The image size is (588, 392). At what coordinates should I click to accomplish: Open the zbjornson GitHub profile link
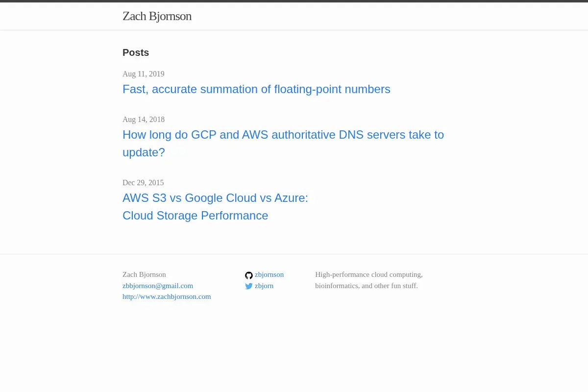click(269, 274)
